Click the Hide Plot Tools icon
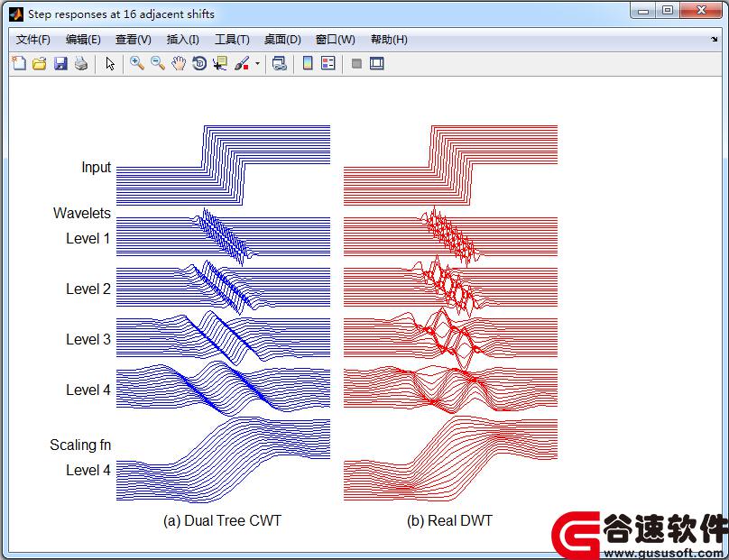 356,63
